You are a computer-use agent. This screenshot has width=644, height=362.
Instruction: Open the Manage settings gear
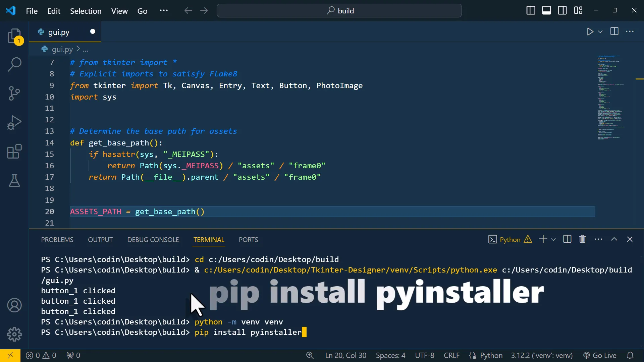[x=14, y=334]
